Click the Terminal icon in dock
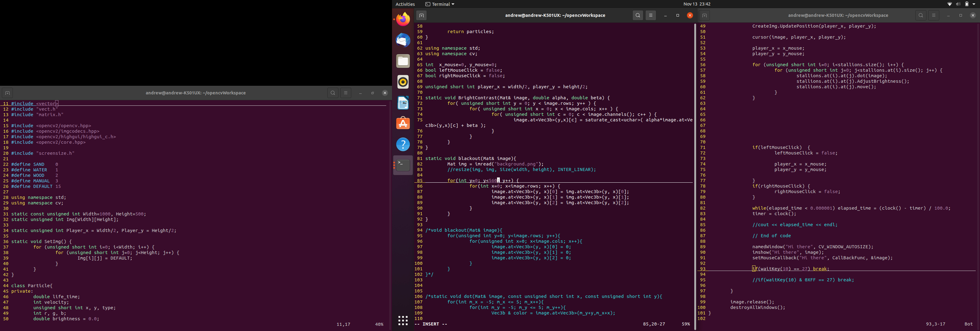 click(403, 165)
